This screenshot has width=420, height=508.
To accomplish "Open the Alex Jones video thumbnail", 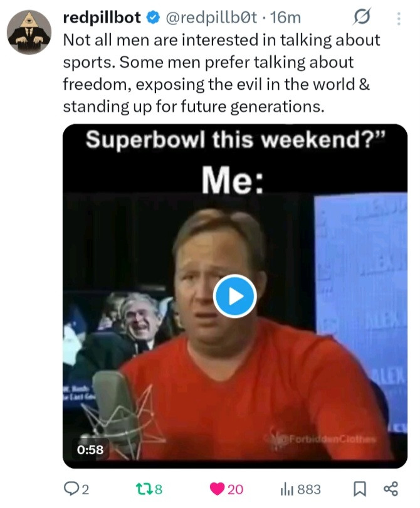I will pos(235,296).
